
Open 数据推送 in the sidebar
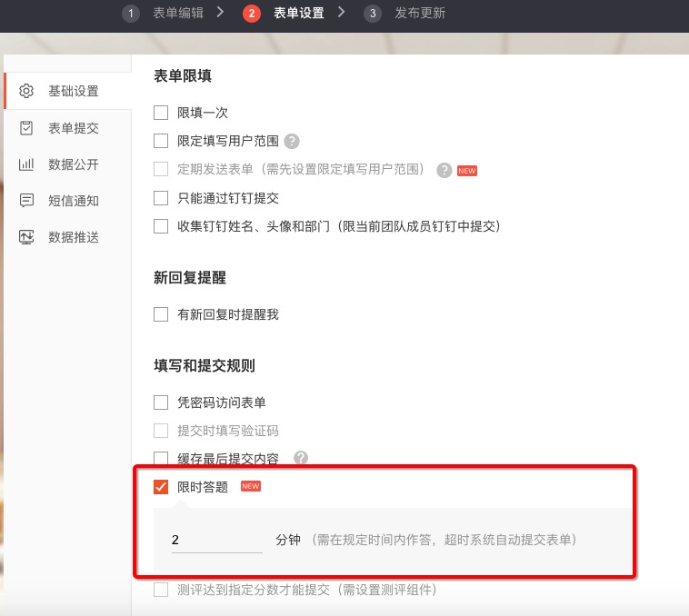click(67, 237)
